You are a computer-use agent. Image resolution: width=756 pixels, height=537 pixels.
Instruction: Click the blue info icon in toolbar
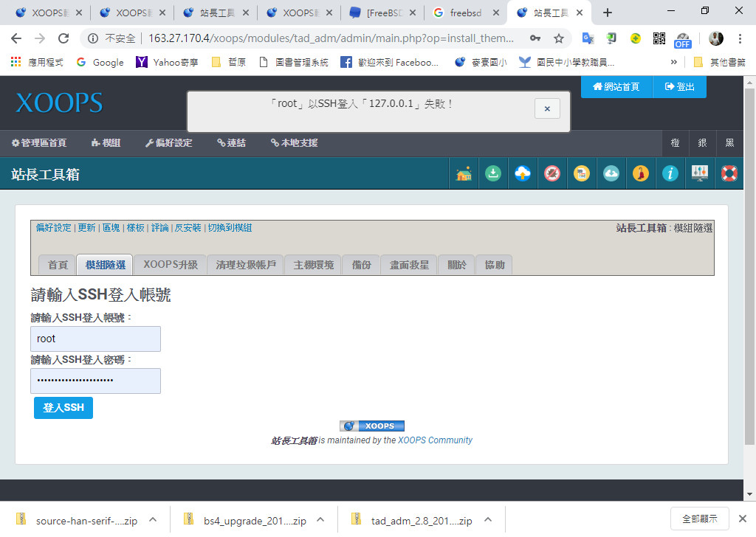tap(670, 173)
